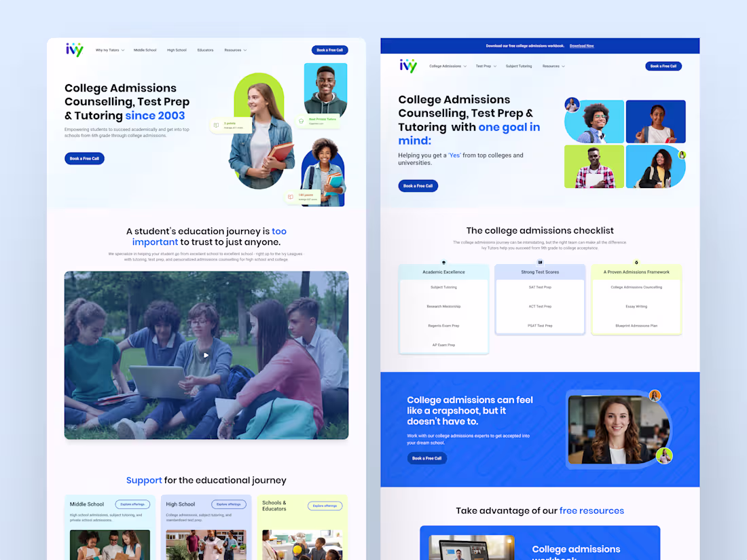Image resolution: width=747 pixels, height=560 pixels.
Task: Select Research Mentorship in the checklist
Action: [443, 306]
